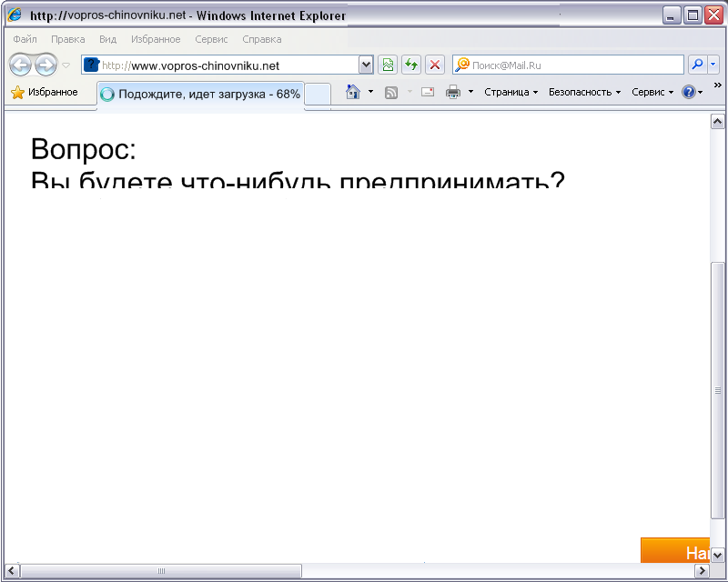Click the magnifier search button
This screenshot has width=728, height=582.
(697, 65)
